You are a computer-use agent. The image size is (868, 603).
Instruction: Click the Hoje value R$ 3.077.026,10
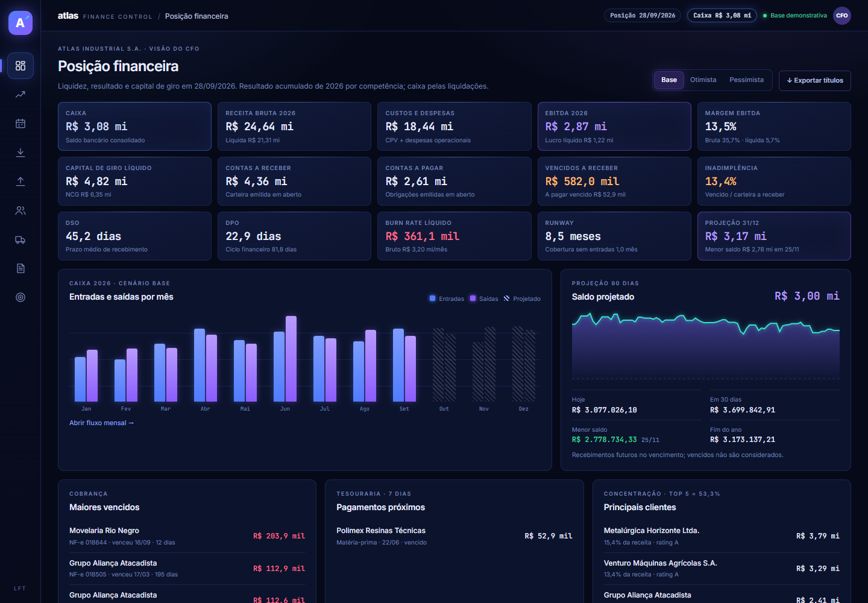(x=605, y=410)
